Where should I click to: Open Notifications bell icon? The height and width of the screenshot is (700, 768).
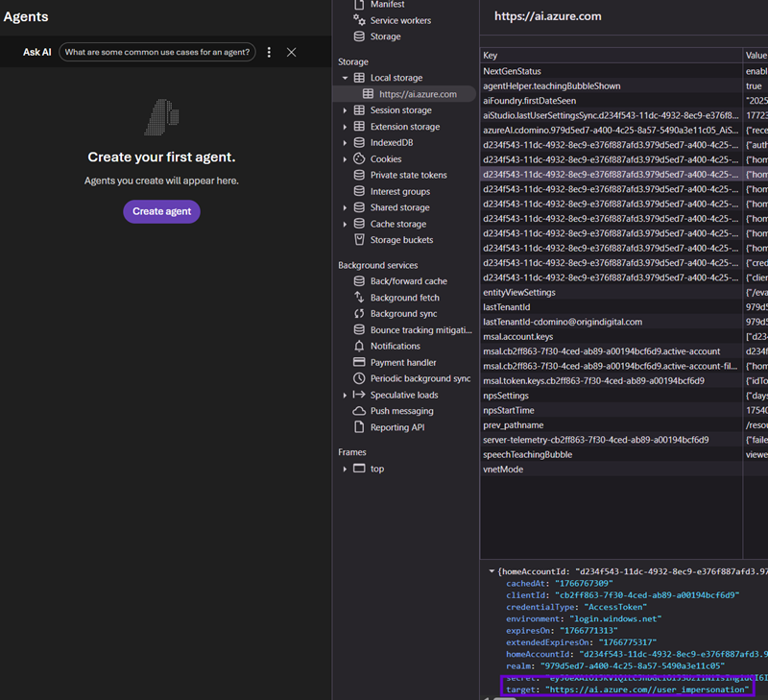(359, 347)
